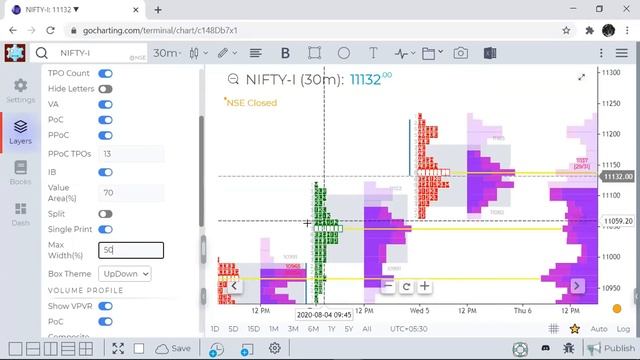Viewport: 640px width, 360px height.
Task: Select the single-pane layout icon
Action: tap(15, 349)
